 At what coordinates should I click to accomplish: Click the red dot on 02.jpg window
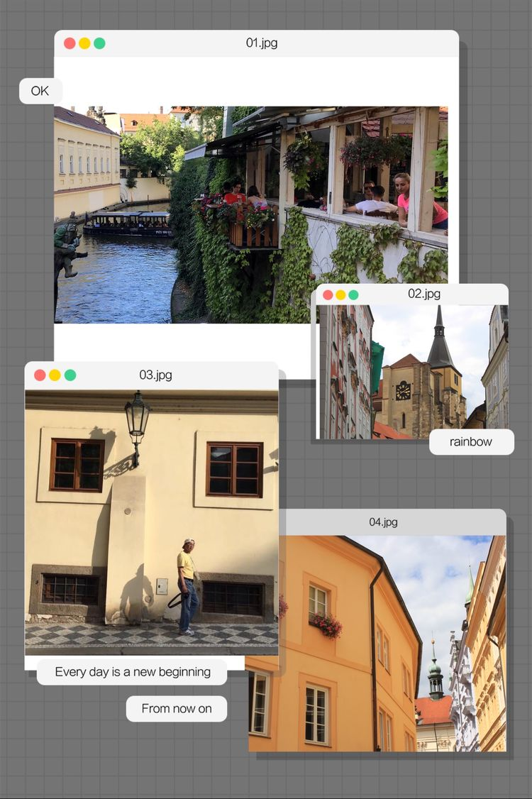coord(328,294)
